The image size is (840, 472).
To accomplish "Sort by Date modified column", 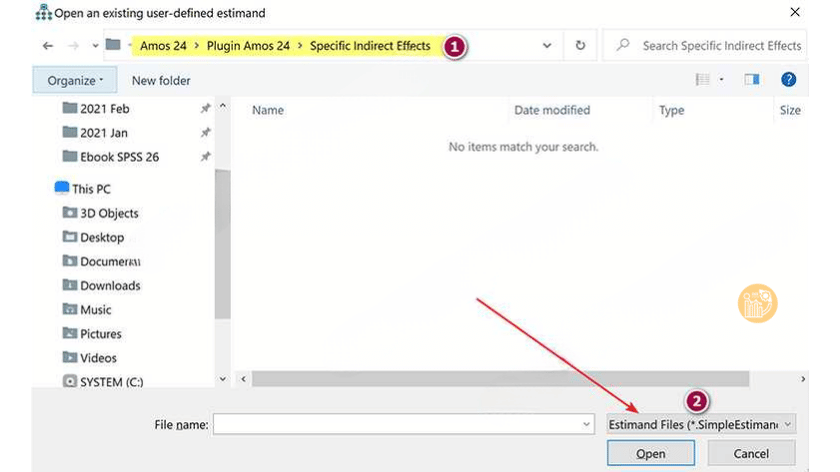I will click(552, 110).
